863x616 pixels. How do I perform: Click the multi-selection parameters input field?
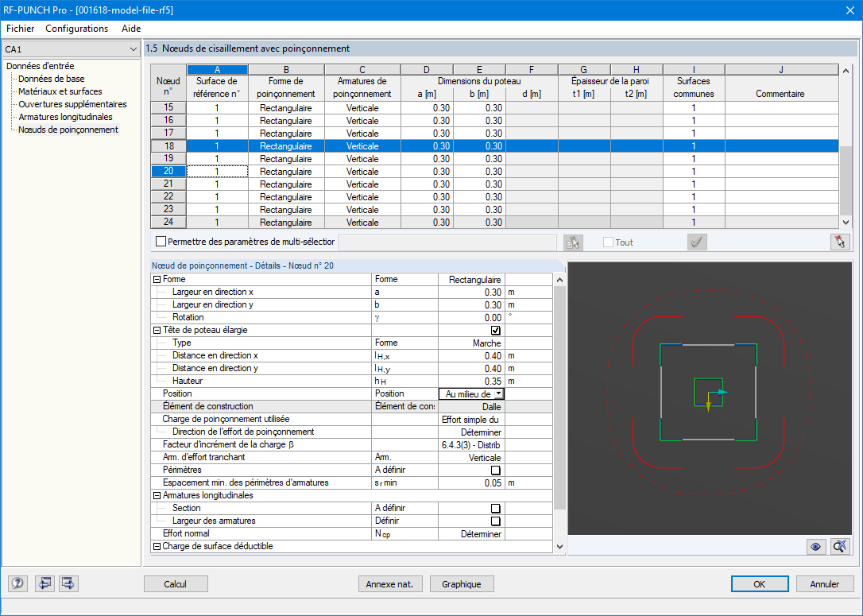[x=448, y=242]
